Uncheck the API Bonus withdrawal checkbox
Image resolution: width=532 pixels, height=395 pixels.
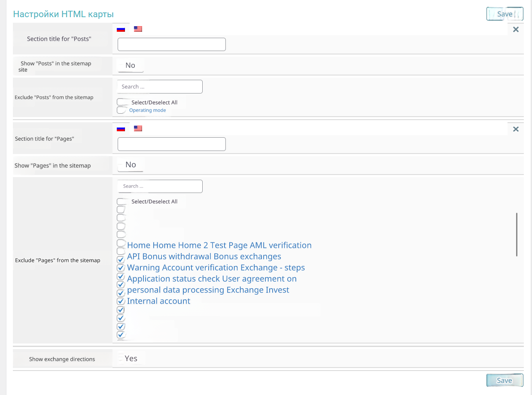coord(121,260)
